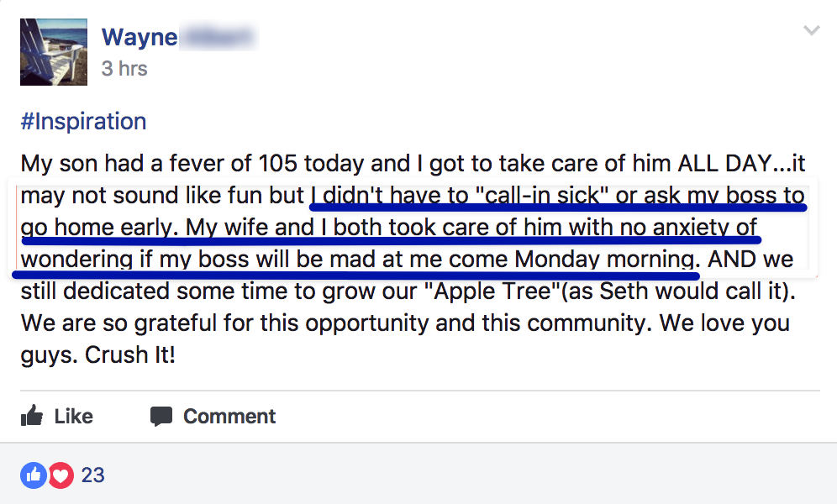This screenshot has width=837, height=504.
Task: Click the "call-in sick" quoted text
Action: (x=541, y=196)
